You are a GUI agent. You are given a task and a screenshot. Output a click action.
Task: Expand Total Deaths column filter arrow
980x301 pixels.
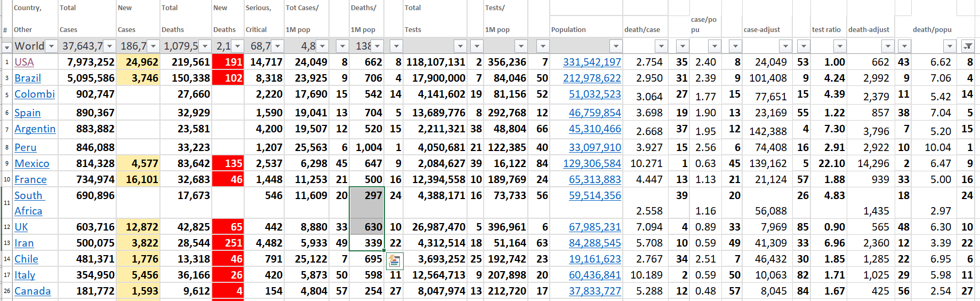[x=206, y=46]
